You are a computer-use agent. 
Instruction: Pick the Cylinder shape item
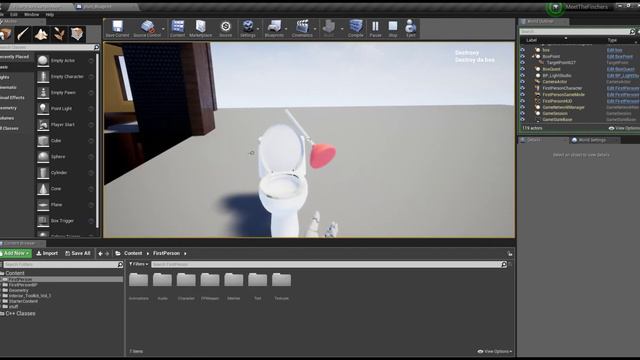click(x=65, y=173)
